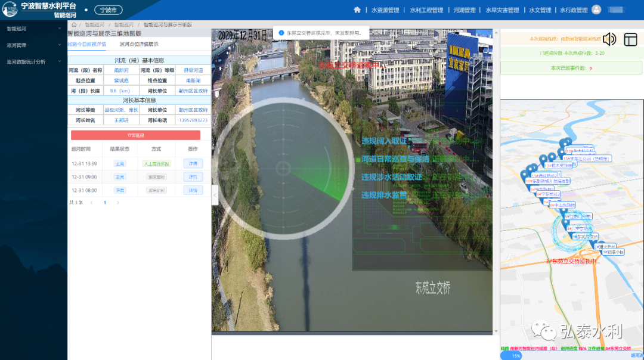The width and height of the screenshot is (644, 360).
Task: Click the 结果状态 column header
Action: (x=119, y=149)
